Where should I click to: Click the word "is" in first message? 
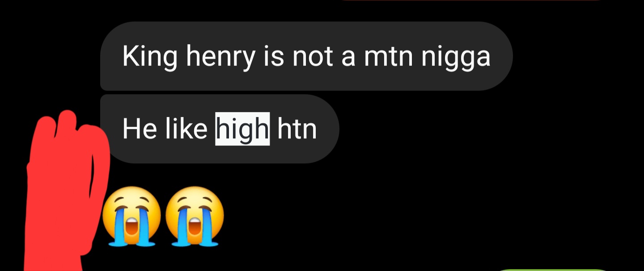[274, 57]
